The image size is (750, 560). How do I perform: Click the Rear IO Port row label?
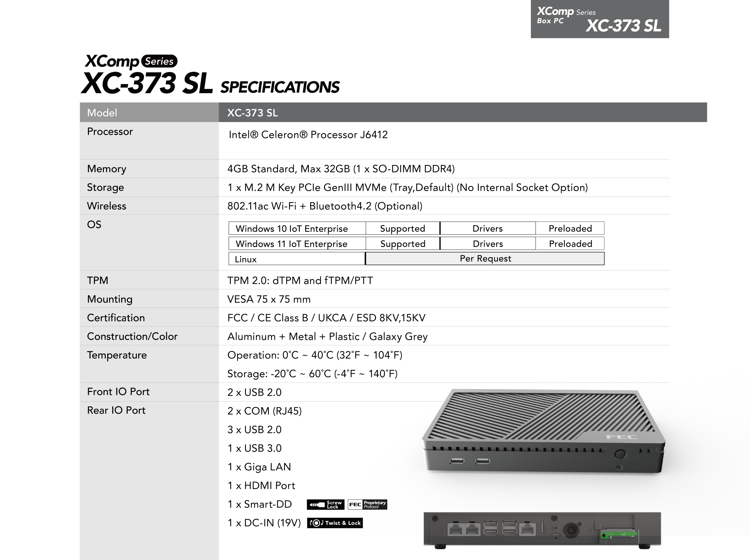(x=116, y=410)
